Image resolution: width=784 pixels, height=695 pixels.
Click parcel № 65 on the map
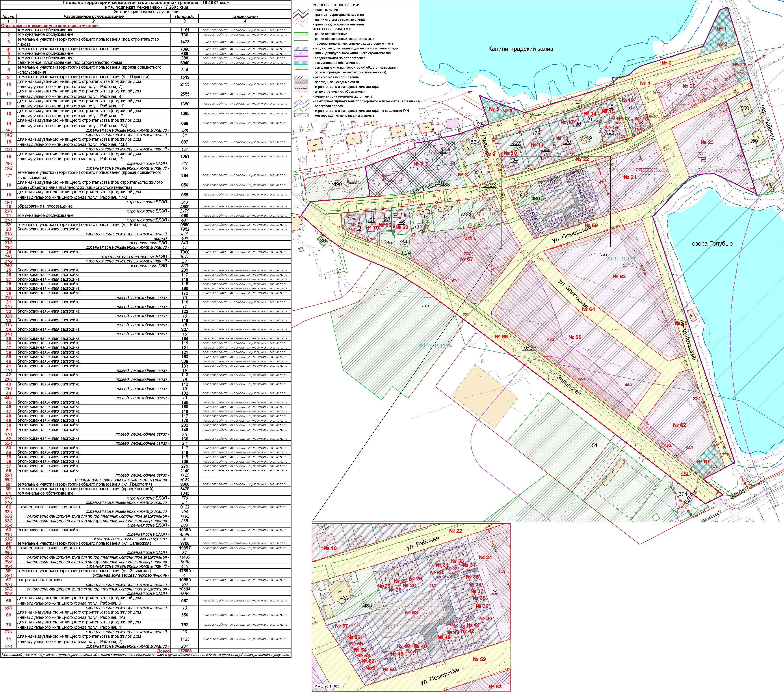575,337
